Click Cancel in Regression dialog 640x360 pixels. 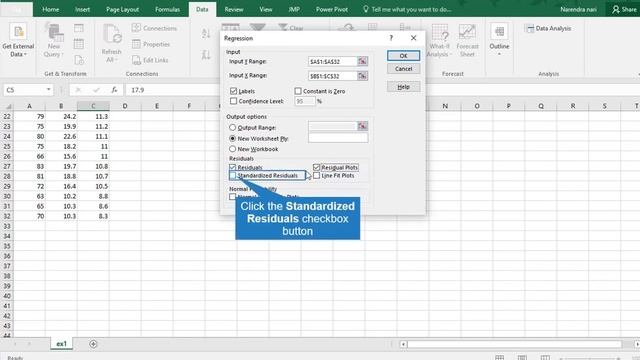click(x=403, y=69)
